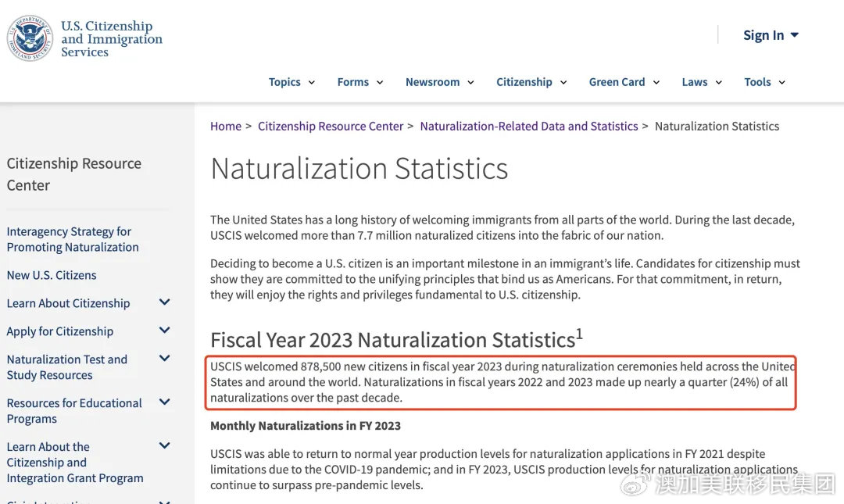Open Citizenship Resource Center breadcrumb link
This screenshot has width=844, height=504.
tap(331, 126)
